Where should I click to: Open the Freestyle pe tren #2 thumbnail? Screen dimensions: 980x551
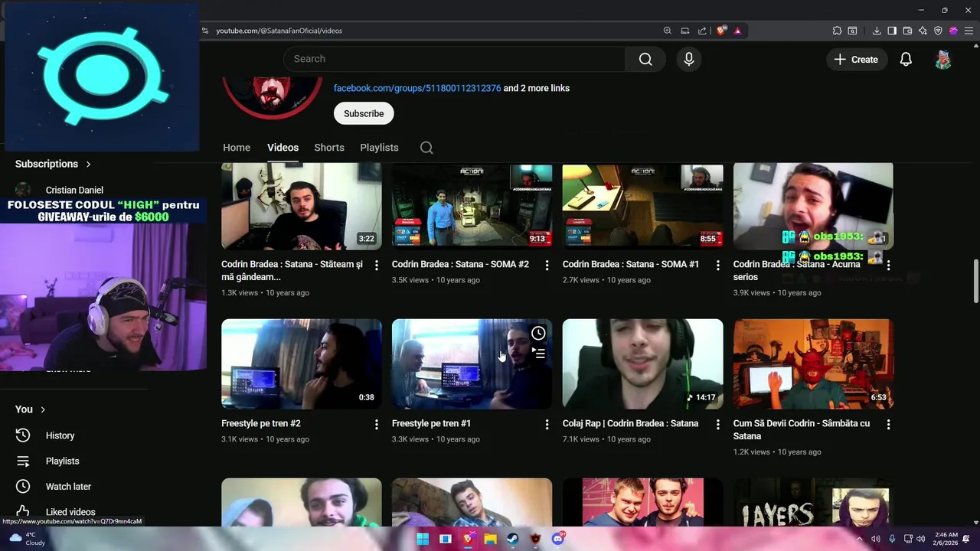pyautogui.click(x=302, y=364)
